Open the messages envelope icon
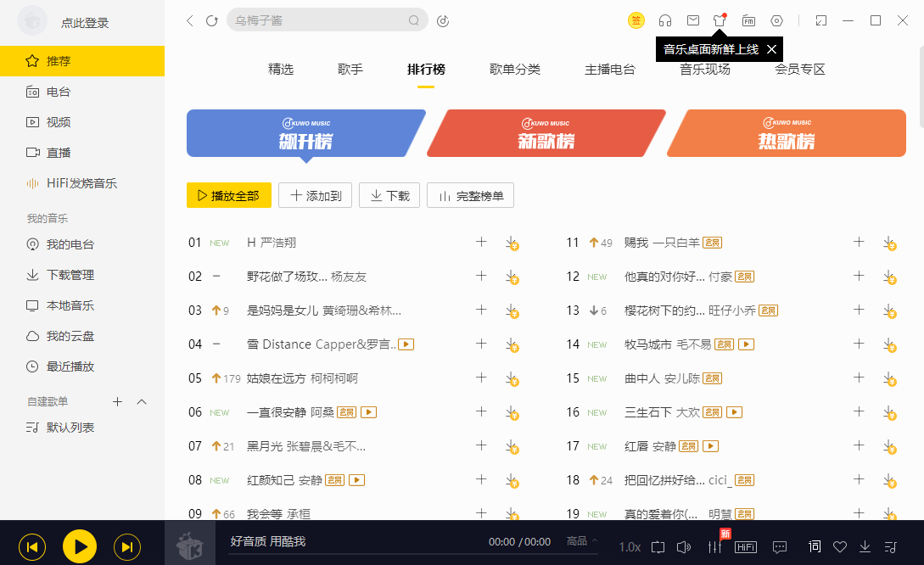 (x=693, y=20)
